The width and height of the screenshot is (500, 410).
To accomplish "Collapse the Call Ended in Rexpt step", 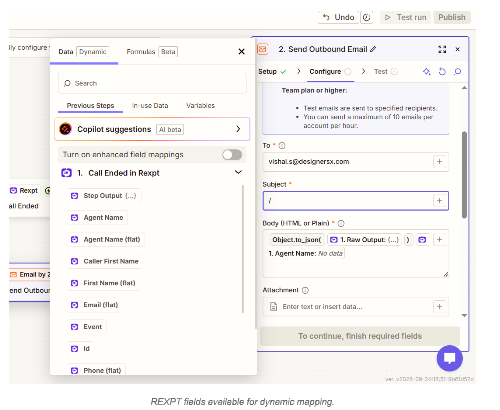I will (238, 172).
